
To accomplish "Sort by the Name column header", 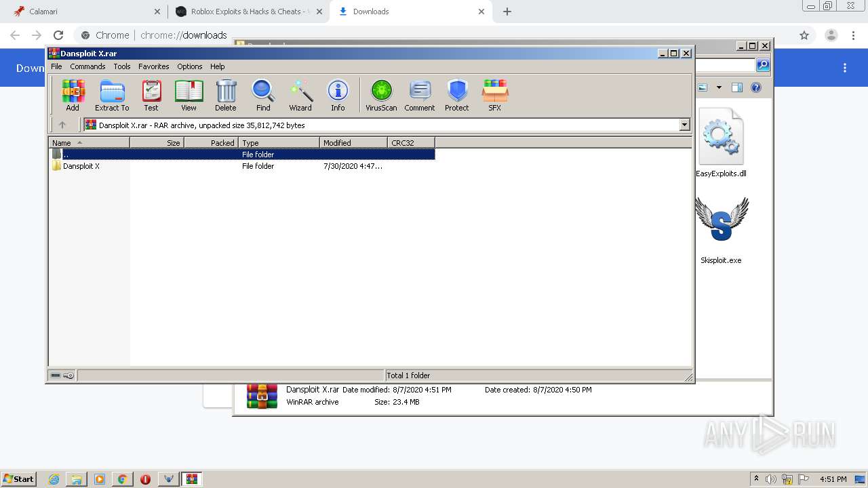I will pos(89,143).
